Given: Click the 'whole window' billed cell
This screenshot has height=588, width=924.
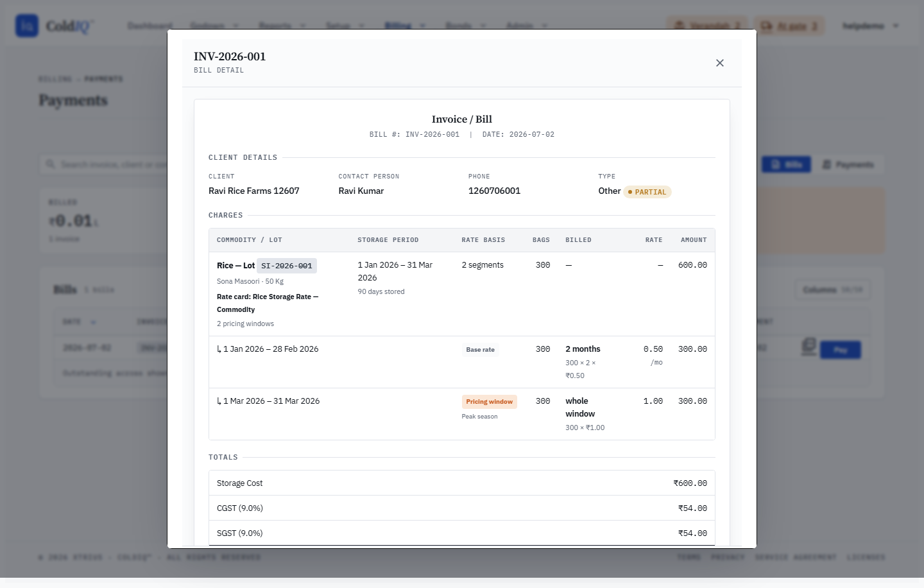Looking at the screenshot, I should tap(580, 408).
